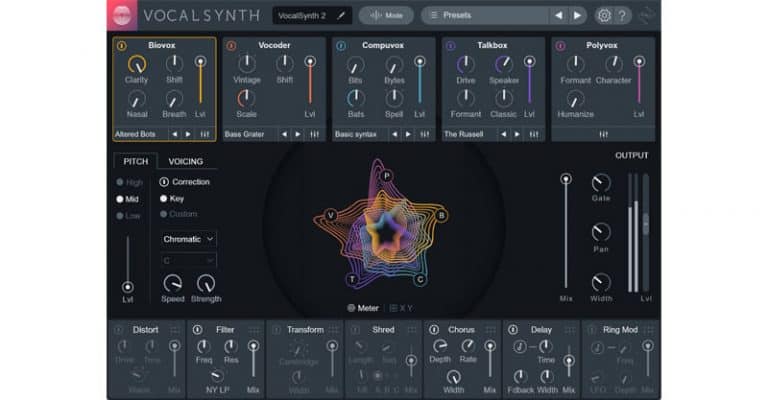Open the Chromatic scale dropdown
The width and height of the screenshot is (768, 400).
click(x=189, y=239)
